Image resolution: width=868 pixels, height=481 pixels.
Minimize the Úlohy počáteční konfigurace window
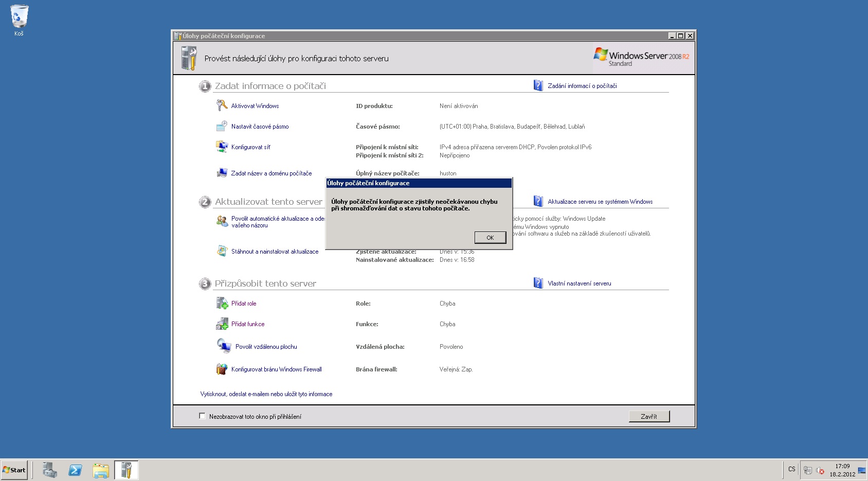point(672,35)
